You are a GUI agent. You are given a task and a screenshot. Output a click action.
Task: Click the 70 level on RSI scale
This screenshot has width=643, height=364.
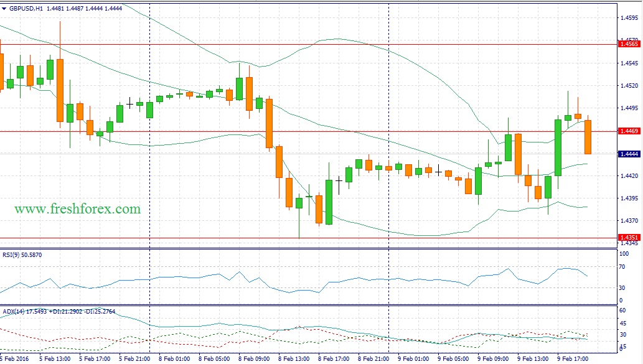[x=622, y=267]
